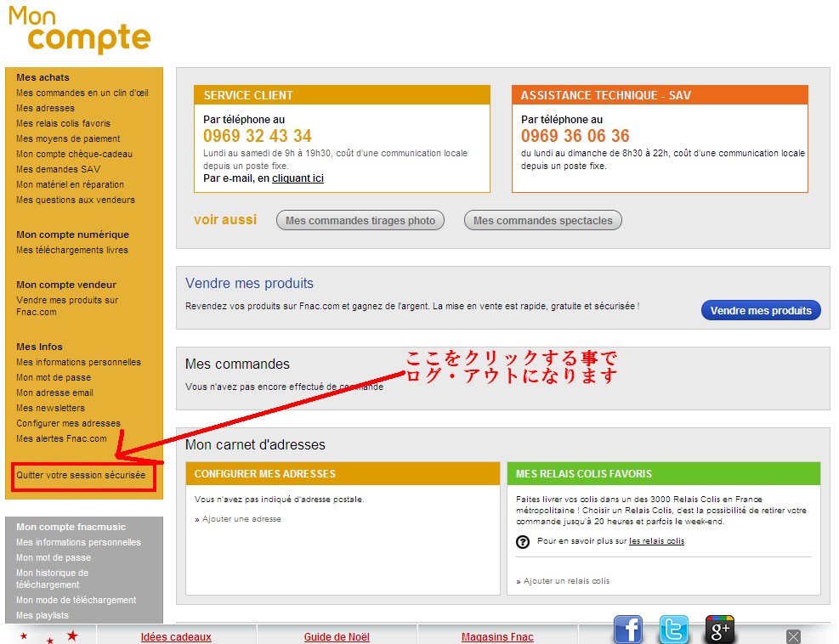Open Configurer mes adresses in sidebar
Image resolution: width=839 pixels, height=644 pixels.
coord(69,423)
